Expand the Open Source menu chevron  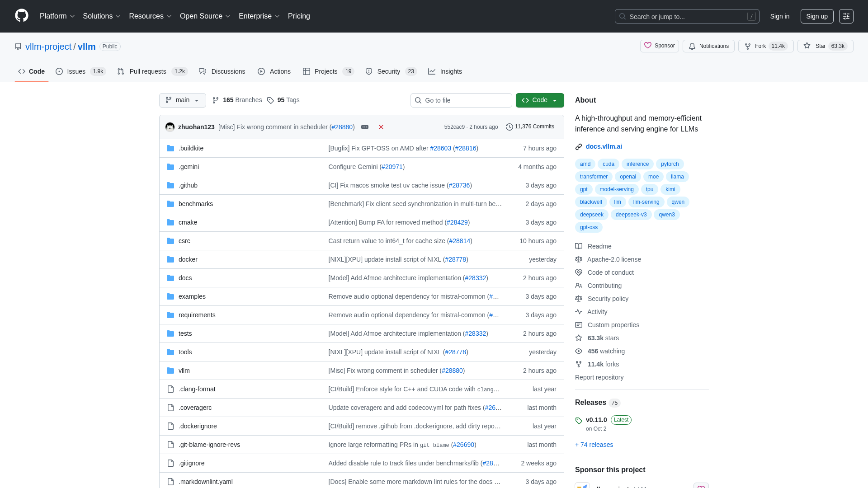click(228, 16)
